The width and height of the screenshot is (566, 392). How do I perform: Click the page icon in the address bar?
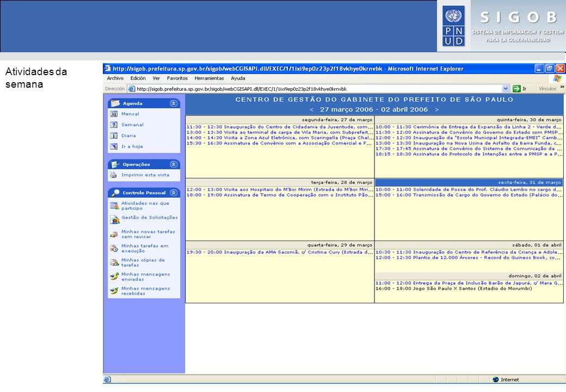(x=132, y=89)
